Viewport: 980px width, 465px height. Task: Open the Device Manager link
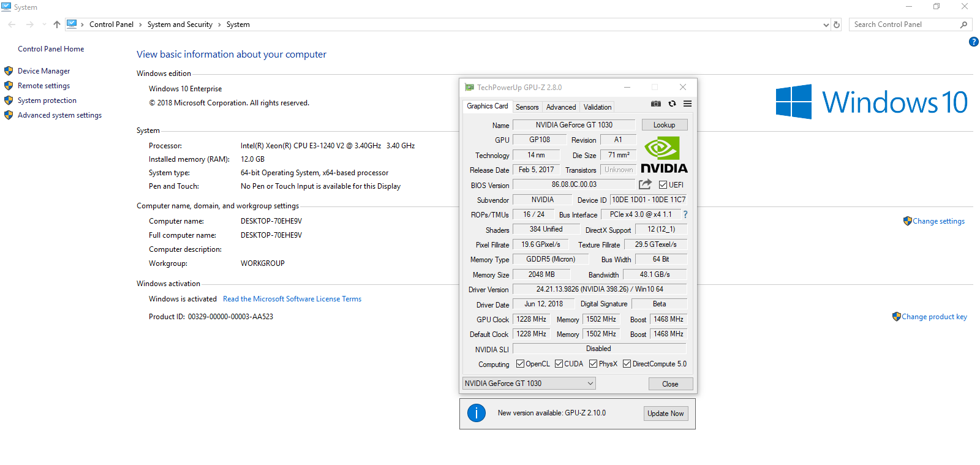[43, 71]
